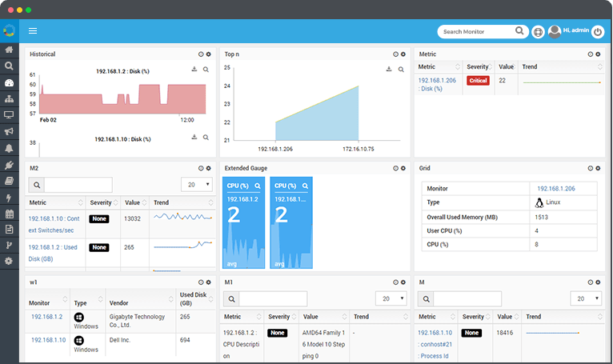Click the help lifebuoy icon in the header
This screenshot has height=364, width=613.
pos(539,32)
